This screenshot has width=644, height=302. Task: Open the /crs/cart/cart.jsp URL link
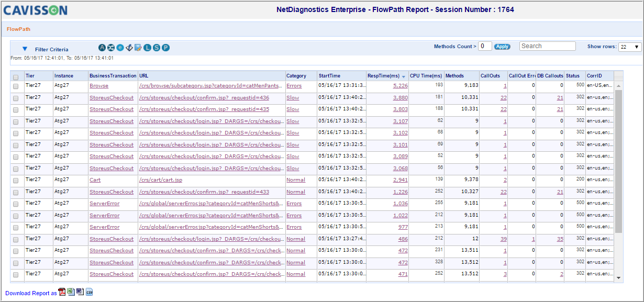(161, 180)
